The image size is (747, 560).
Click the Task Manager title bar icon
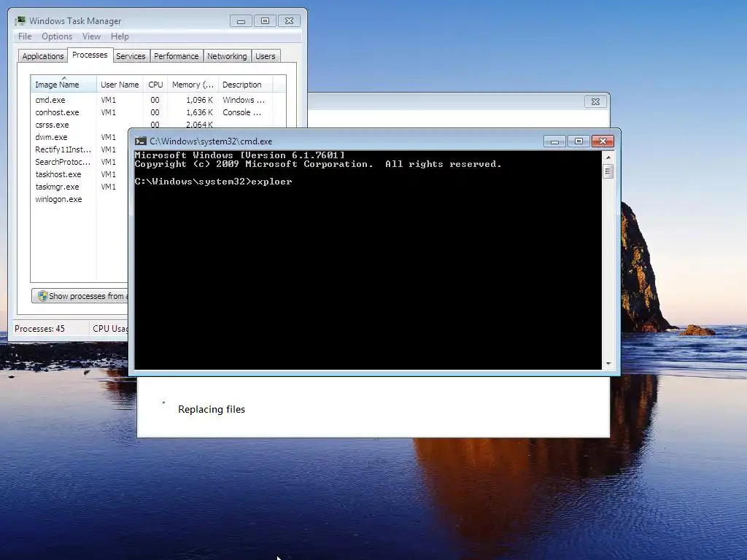point(20,20)
